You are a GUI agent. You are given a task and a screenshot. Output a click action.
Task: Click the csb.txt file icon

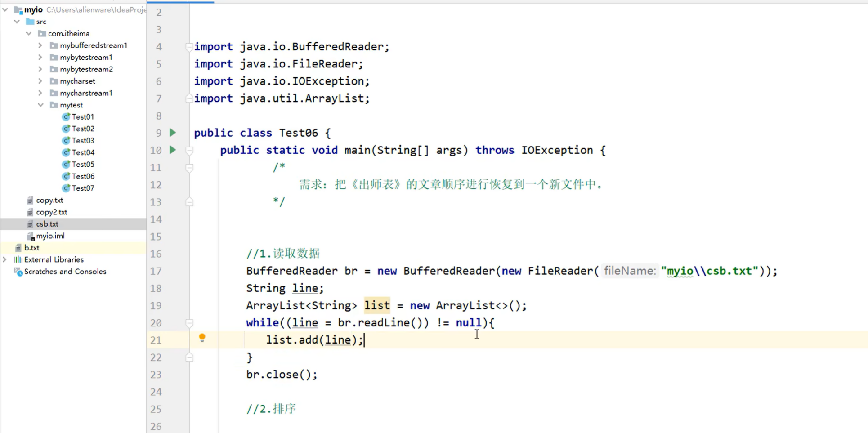(x=30, y=223)
